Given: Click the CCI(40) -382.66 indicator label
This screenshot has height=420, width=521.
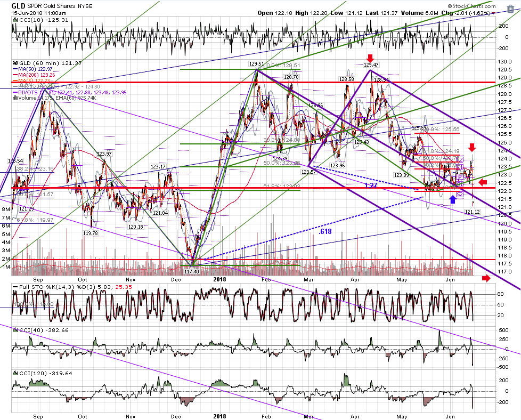Looking at the screenshot, I should coord(44,330).
